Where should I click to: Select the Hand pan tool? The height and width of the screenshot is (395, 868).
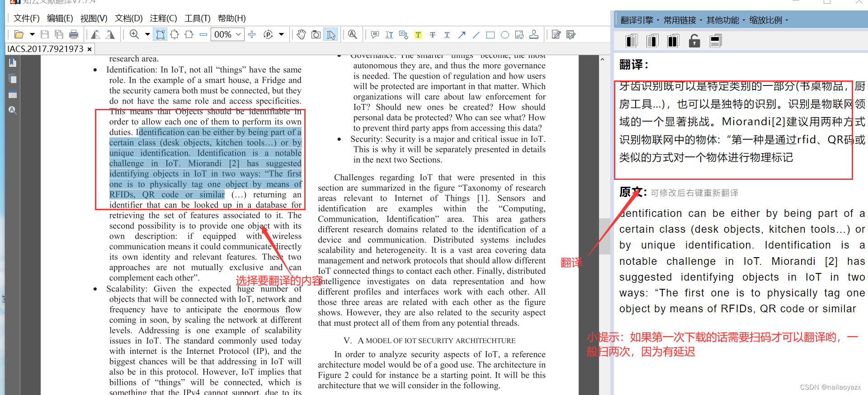302,34
